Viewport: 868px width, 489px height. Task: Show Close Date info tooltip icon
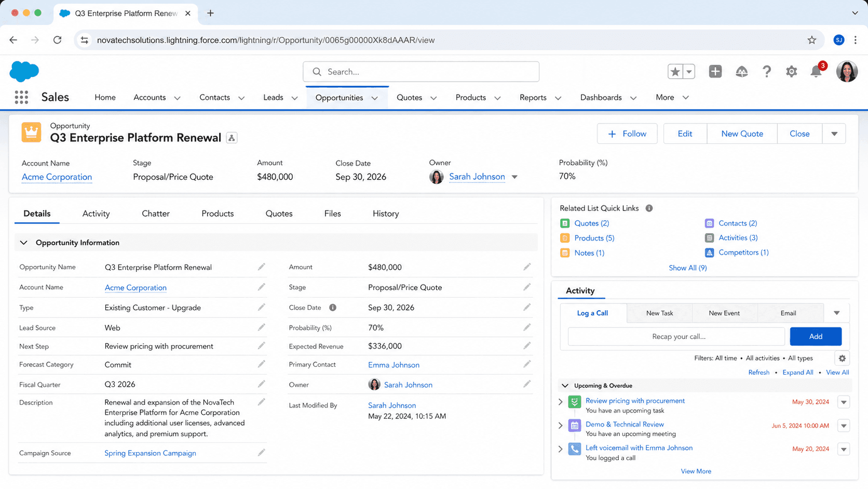[x=333, y=308]
